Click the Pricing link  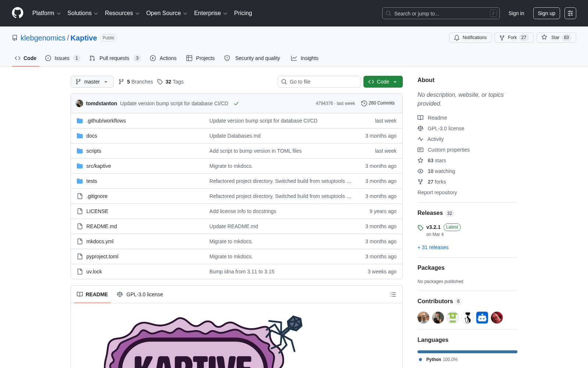tap(243, 13)
